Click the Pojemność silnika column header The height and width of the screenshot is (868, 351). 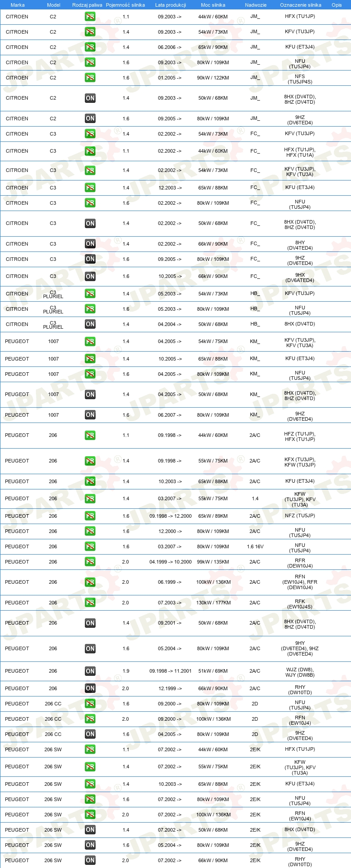click(125, 5)
